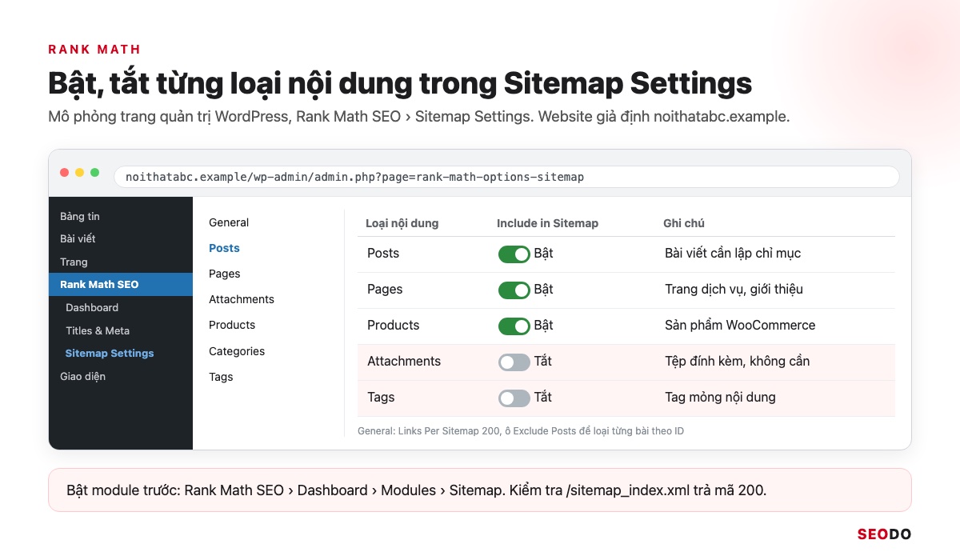The width and height of the screenshot is (960, 560).
Task: Click note 'Sản phẩm WooCommerce'
Action: click(x=740, y=325)
